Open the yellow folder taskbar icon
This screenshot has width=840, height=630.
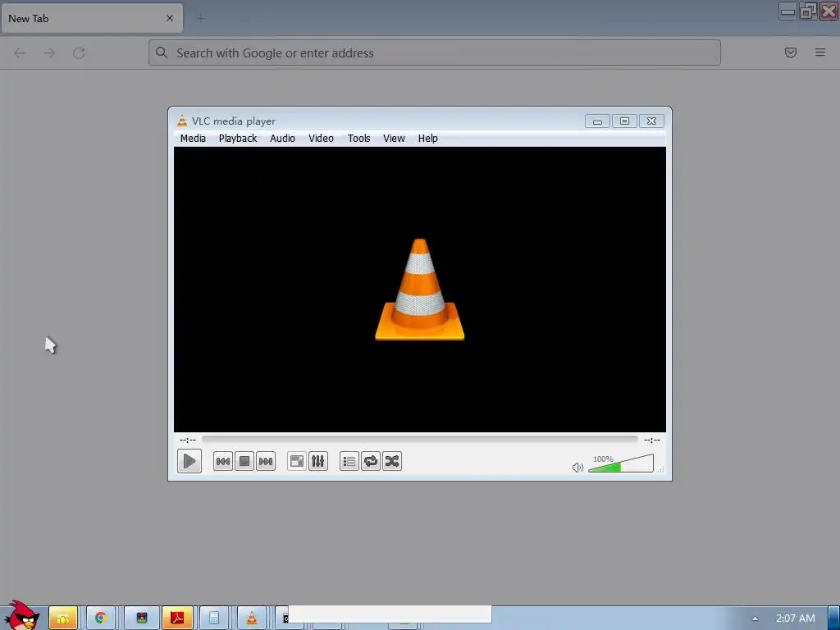62,618
